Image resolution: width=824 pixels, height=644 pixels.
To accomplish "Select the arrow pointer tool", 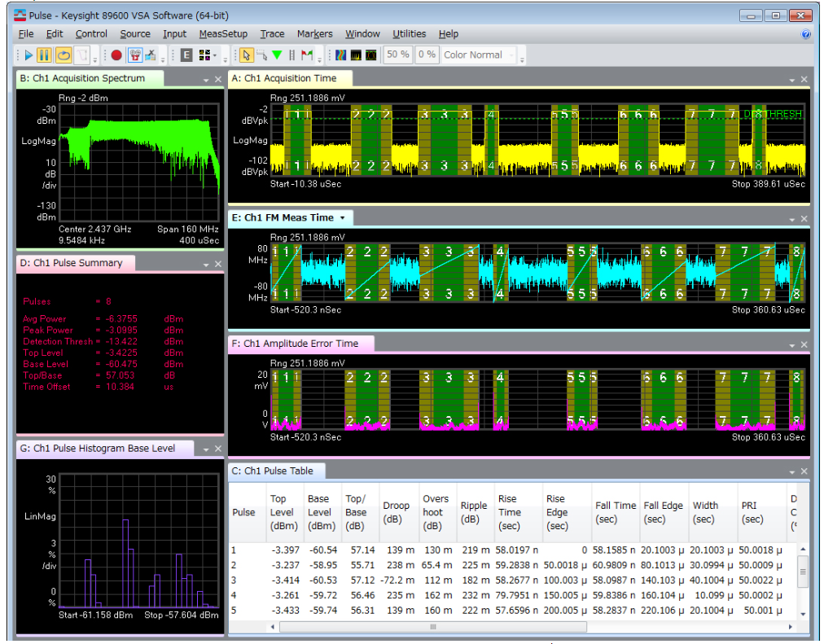I will tap(247, 55).
